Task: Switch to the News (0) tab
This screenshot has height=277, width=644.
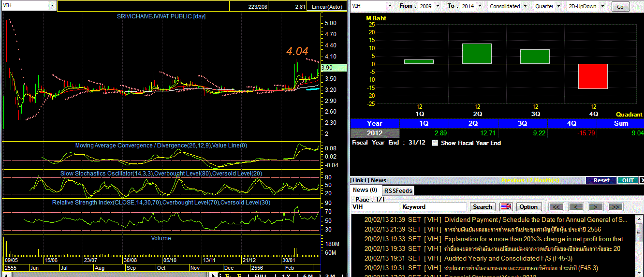Action: [x=366, y=190]
